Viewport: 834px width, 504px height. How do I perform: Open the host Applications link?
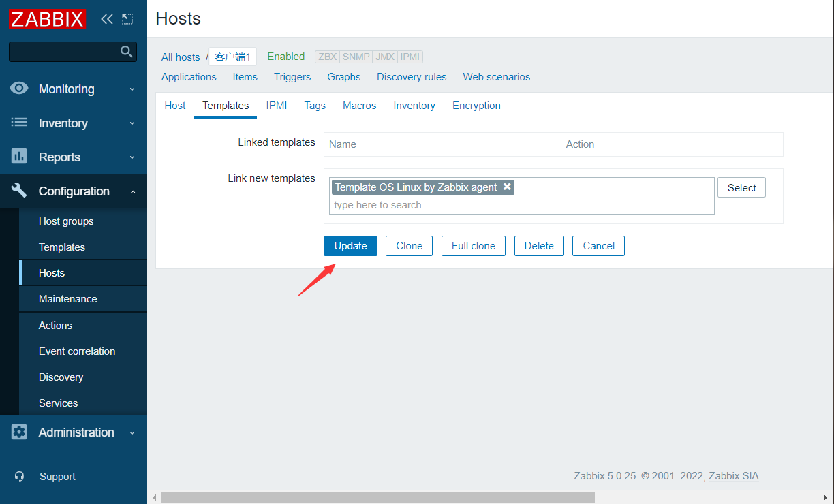click(x=189, y=77)
